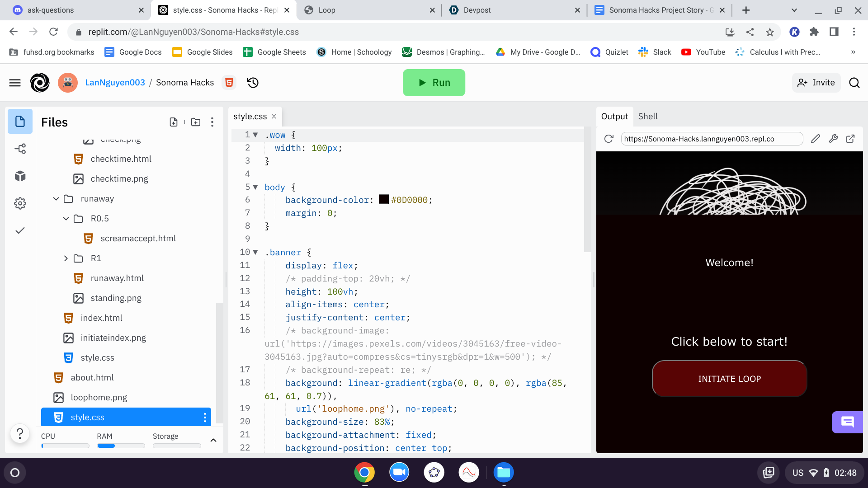Viewport: 868px width, 488px height.
Task: Expand the R1 folder
Action: [66, 258]
